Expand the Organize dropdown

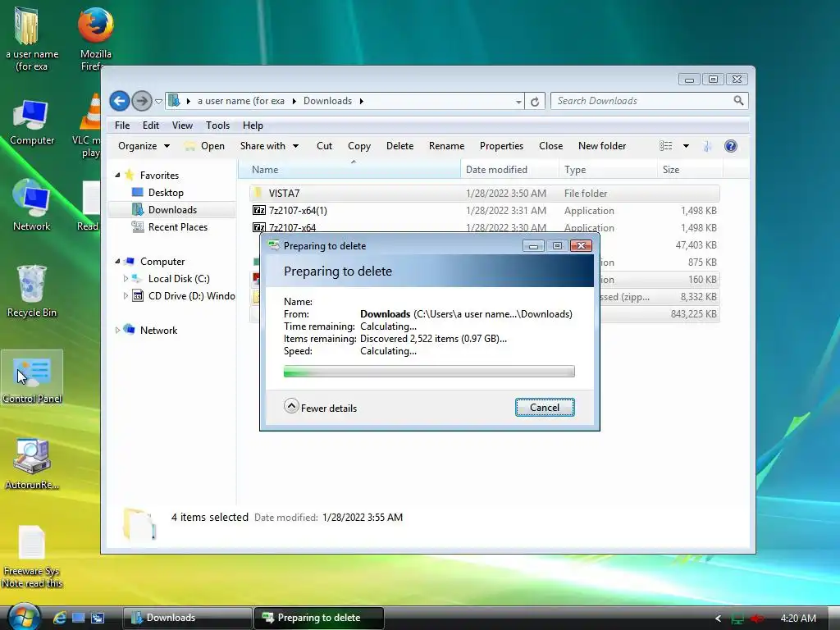click(x=144, y=146)
